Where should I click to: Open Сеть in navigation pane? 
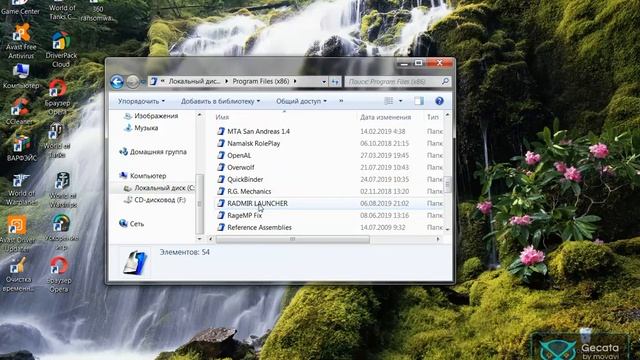coord(131,224)
